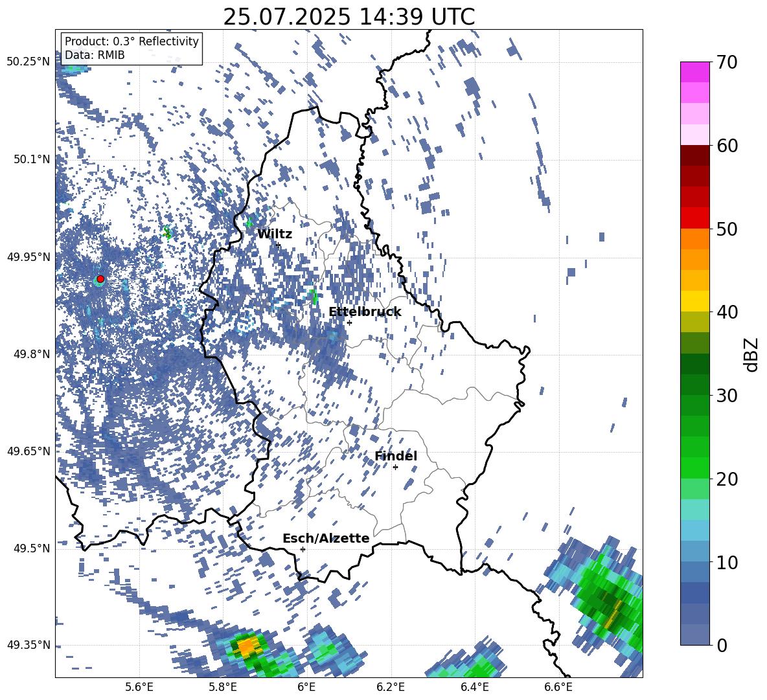Screen dimensions: 767x700
Task: Click the 49.65°N latitude label
Action: pos(29,451)
